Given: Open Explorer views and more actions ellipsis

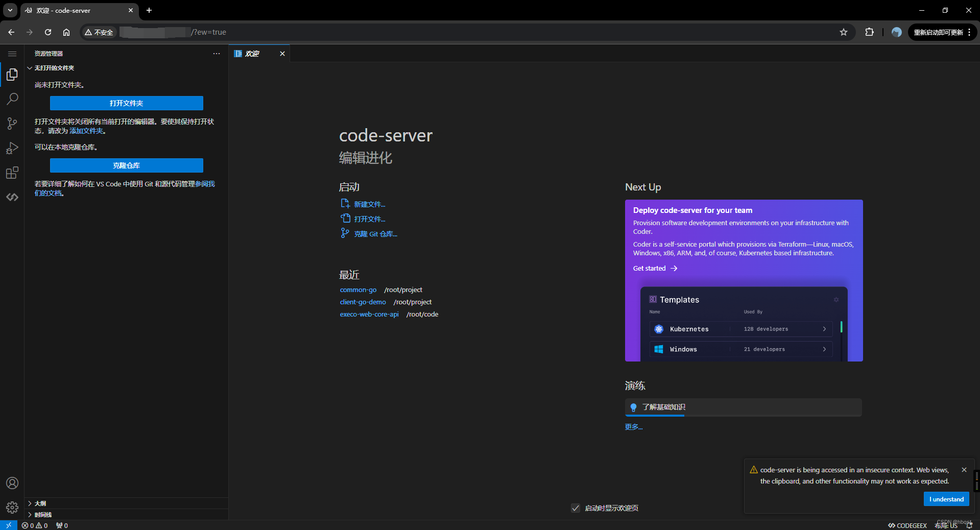Looking at the screenshot, I should pyautogui.click(x=217, y=54).
